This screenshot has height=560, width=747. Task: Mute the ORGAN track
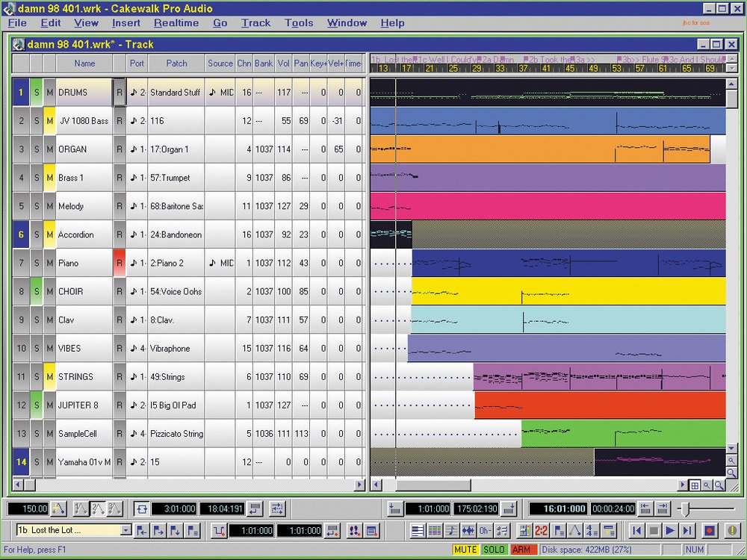click(x=49, y=149)
